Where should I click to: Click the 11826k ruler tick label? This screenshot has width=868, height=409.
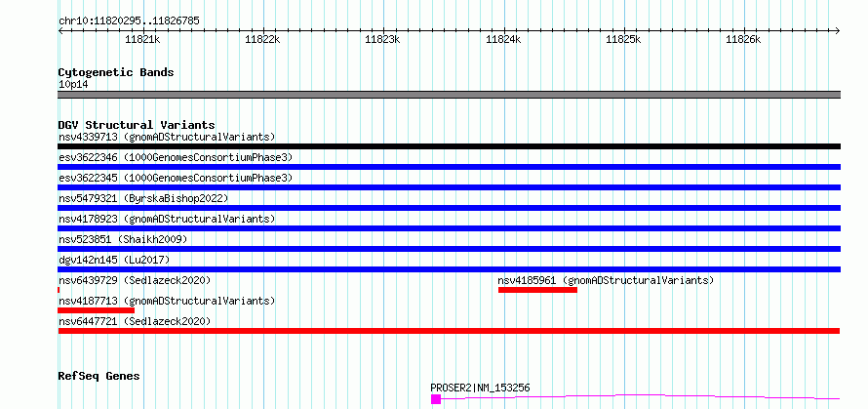pos(744,39)
